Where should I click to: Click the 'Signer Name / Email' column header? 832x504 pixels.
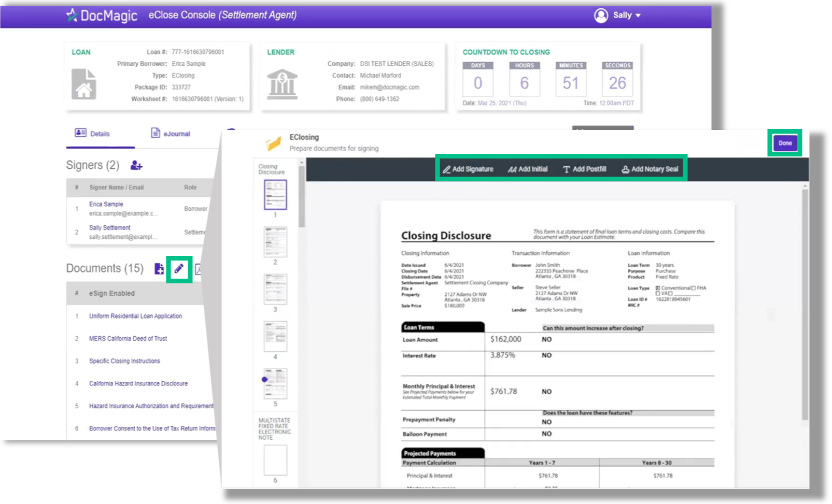pos(117,188)
